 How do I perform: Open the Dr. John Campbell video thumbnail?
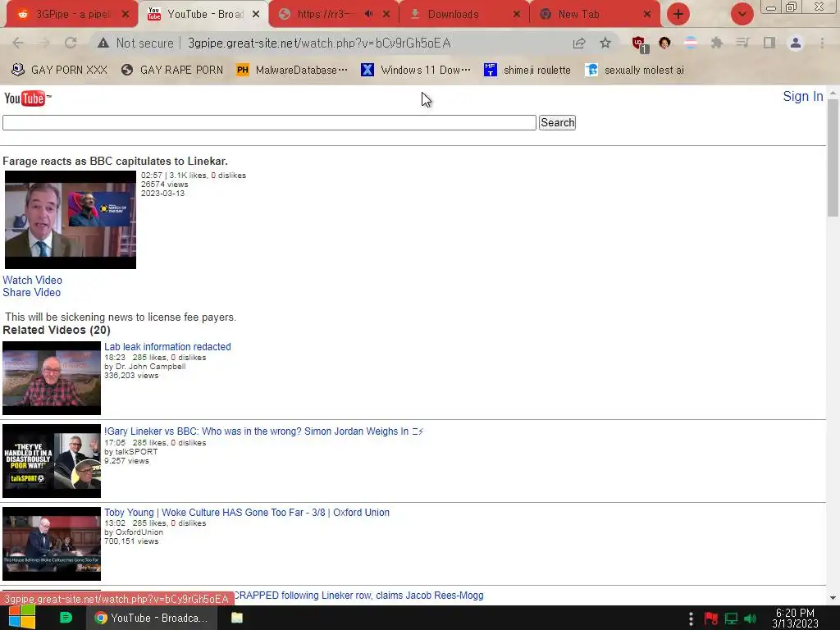pos(52,378)
